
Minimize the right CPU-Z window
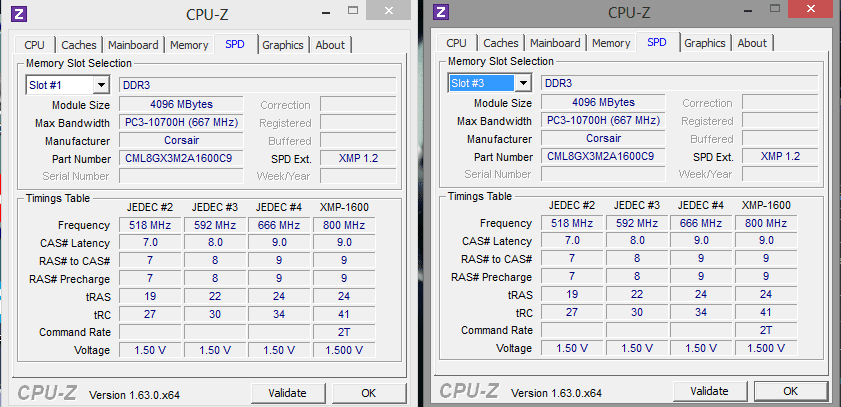[x=749, y=9]
